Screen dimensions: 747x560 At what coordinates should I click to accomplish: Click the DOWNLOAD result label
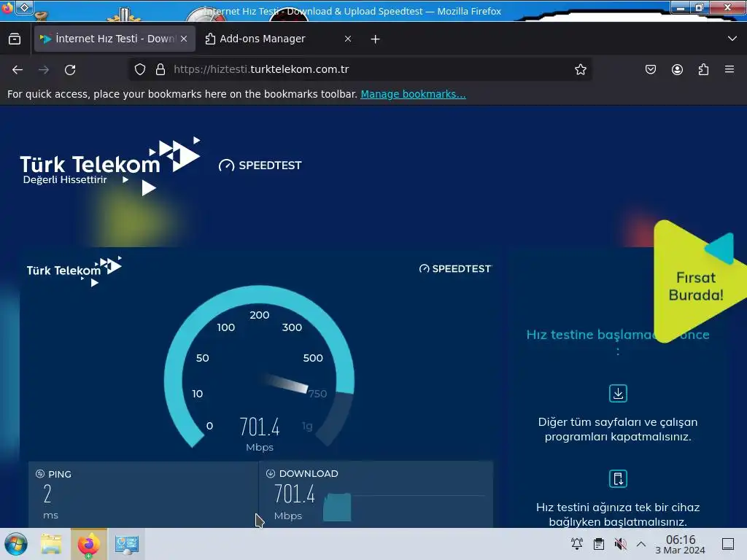(x=309, y=474)
